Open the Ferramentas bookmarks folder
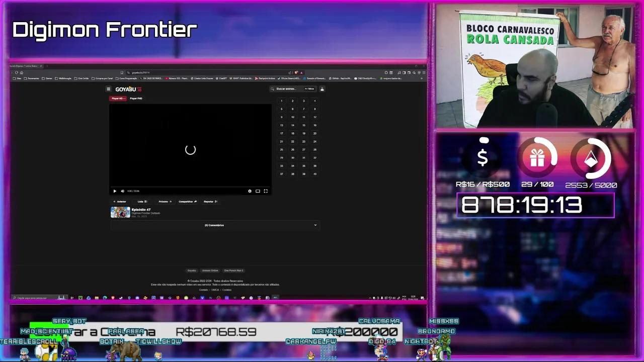The height and width of the screenshot is (362, 644). 31,78
